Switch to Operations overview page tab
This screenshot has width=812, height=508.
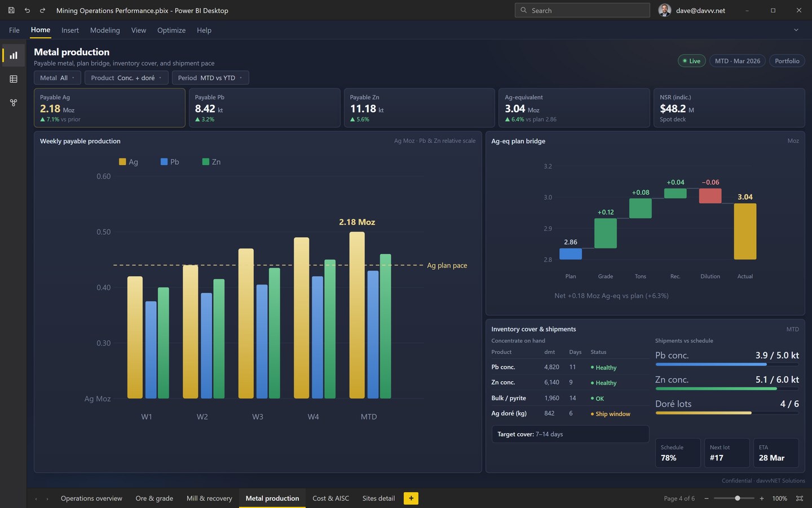point(91,498)
